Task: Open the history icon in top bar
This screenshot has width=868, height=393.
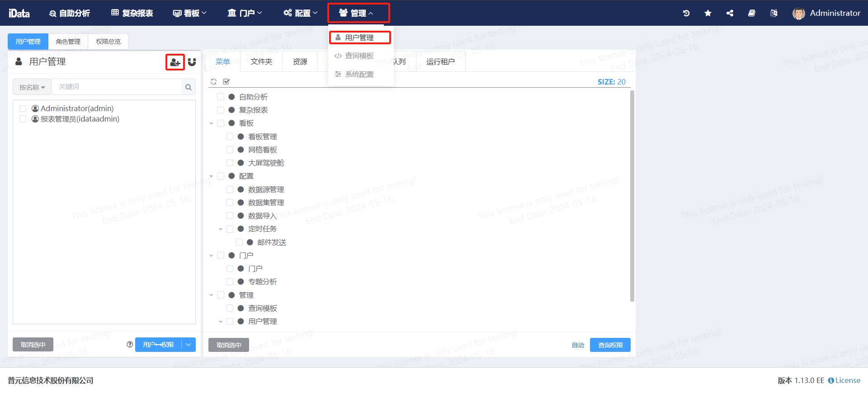Action: point(686,13)
